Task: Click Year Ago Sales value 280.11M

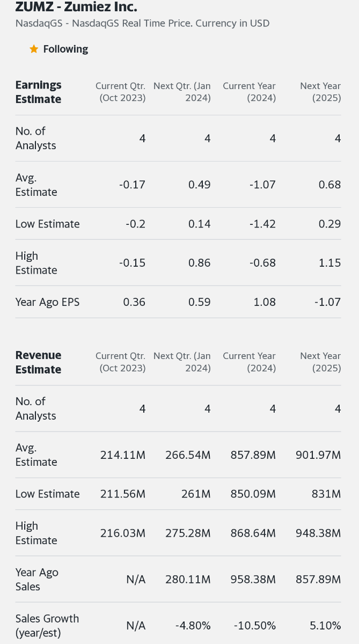Action: coord(188,580)
